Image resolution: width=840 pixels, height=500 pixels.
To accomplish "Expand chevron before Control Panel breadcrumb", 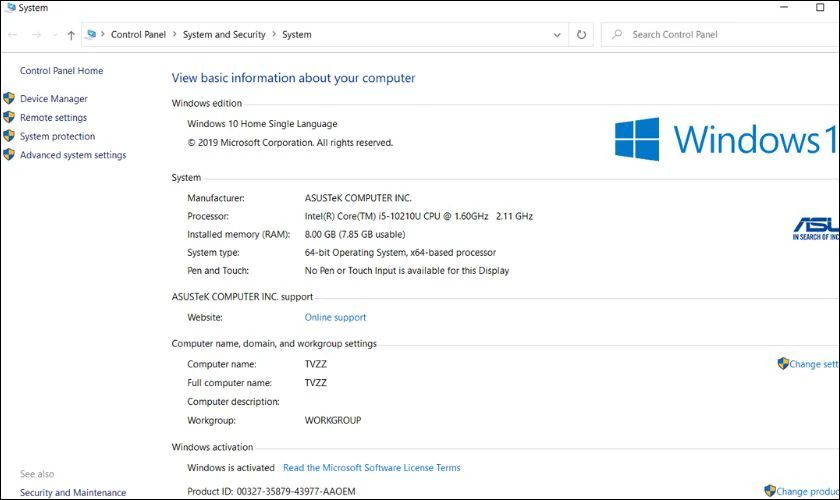I will pyautogui.click(x=103, y=34).
